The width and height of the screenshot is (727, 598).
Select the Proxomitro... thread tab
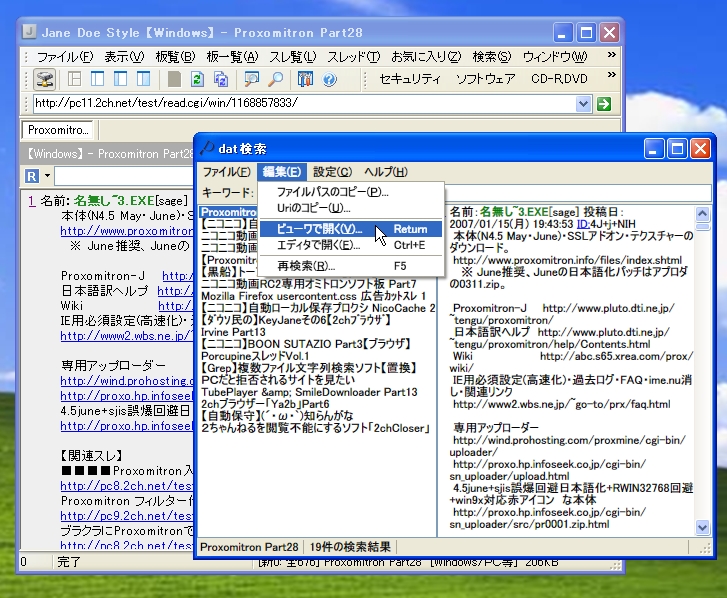point(58,130)
